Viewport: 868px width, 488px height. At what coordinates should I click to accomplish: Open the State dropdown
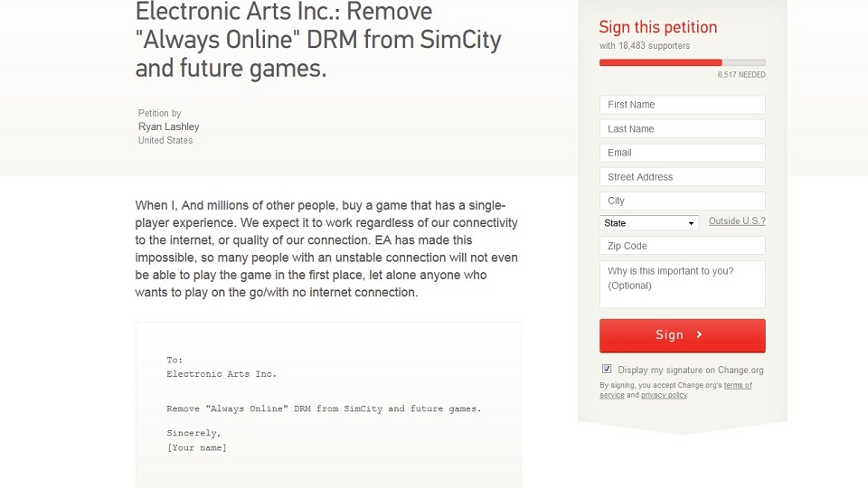(649, 223)
